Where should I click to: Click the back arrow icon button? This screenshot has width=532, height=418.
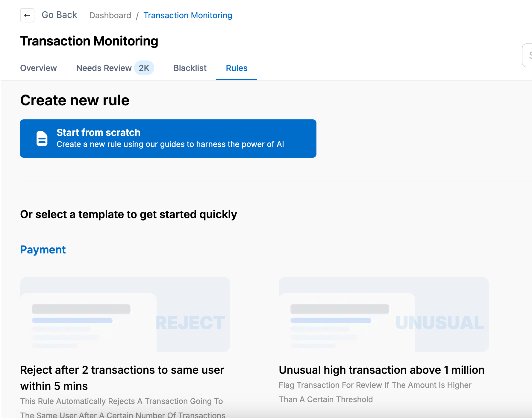[27, 15]
